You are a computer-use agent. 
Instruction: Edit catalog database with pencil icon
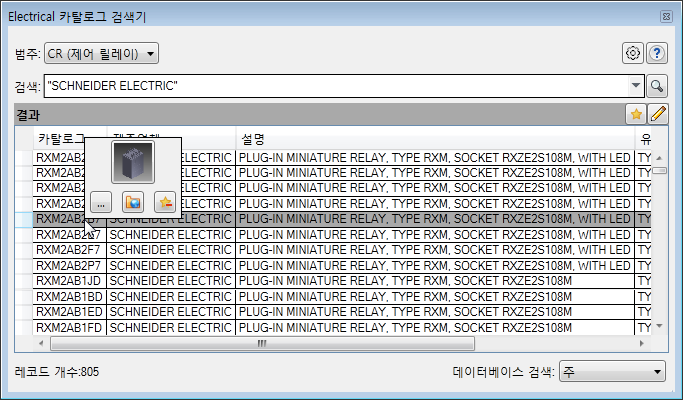(658, 115)
